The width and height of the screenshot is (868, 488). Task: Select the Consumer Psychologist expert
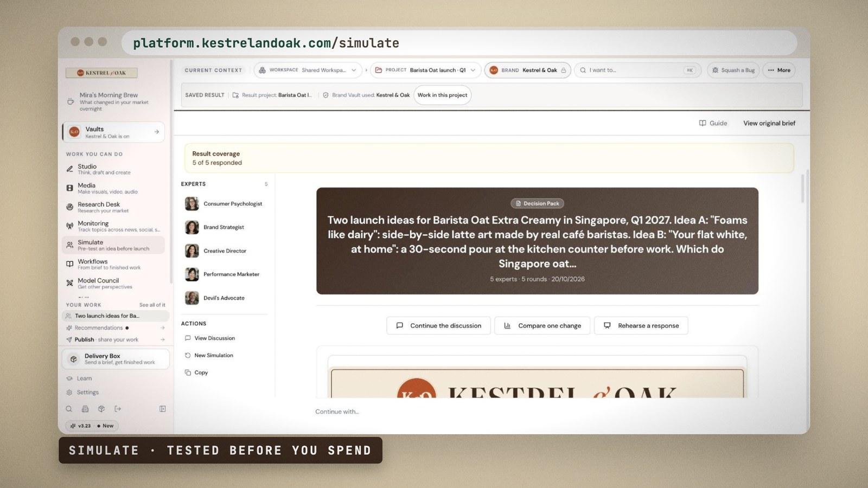click(x=224, y=204)
